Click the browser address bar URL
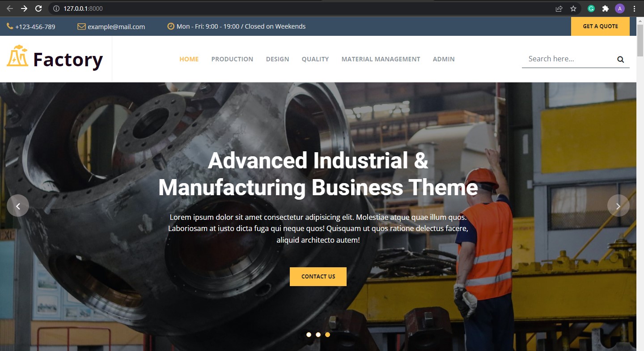The image size is (644, 351). 84,9
